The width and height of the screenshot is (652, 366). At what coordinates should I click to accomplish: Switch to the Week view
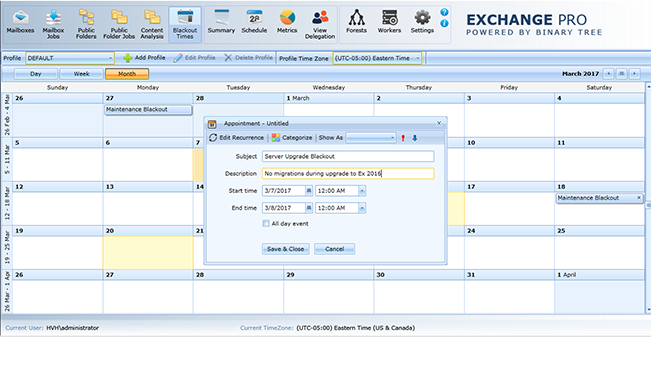[82, 74]
